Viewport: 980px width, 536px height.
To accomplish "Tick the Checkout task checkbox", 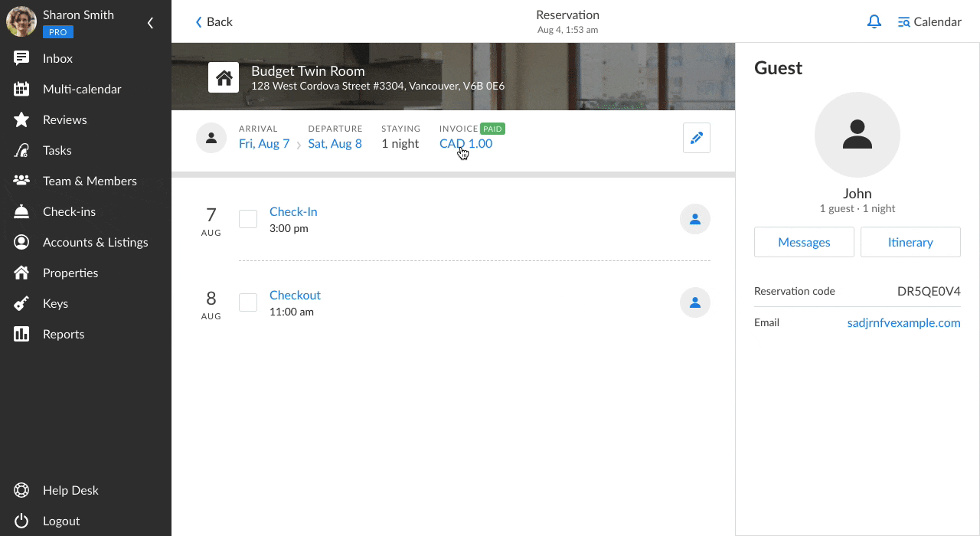I will pos(248,302).
